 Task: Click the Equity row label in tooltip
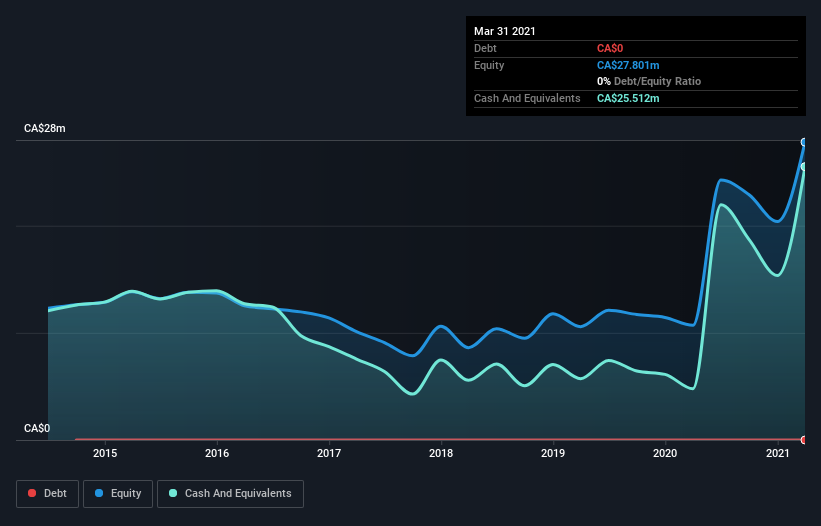489,65
